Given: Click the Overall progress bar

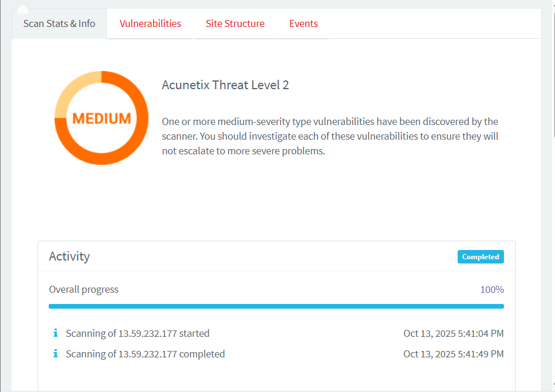Looking at the screenshot, I should pyautogui.click(x=276, y=306).
